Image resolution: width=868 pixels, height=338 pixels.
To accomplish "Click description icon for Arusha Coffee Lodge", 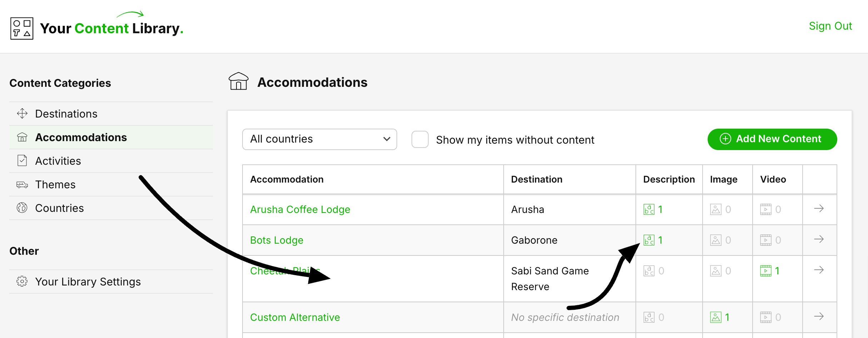I will coord(649,209).
